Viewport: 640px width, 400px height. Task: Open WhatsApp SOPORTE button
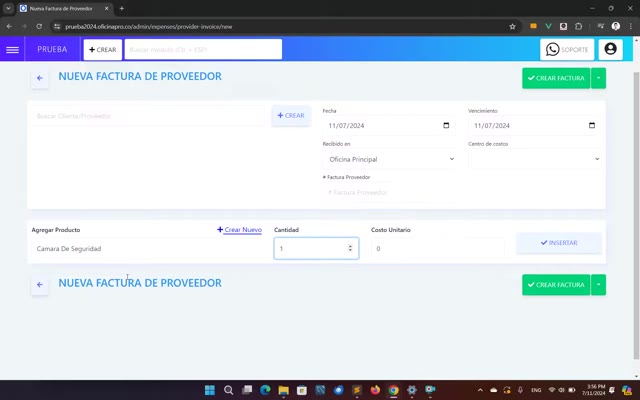coord(567,49)
